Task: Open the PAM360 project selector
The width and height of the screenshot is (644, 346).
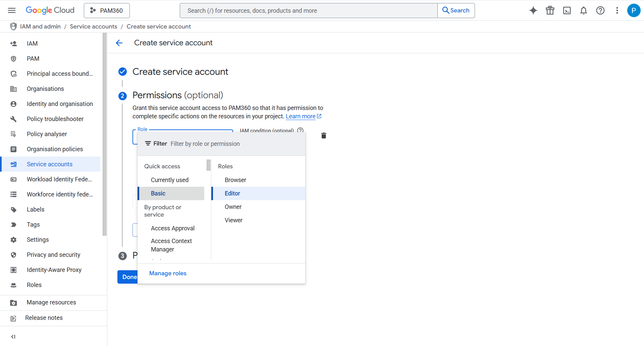Action: pos(107,10)
